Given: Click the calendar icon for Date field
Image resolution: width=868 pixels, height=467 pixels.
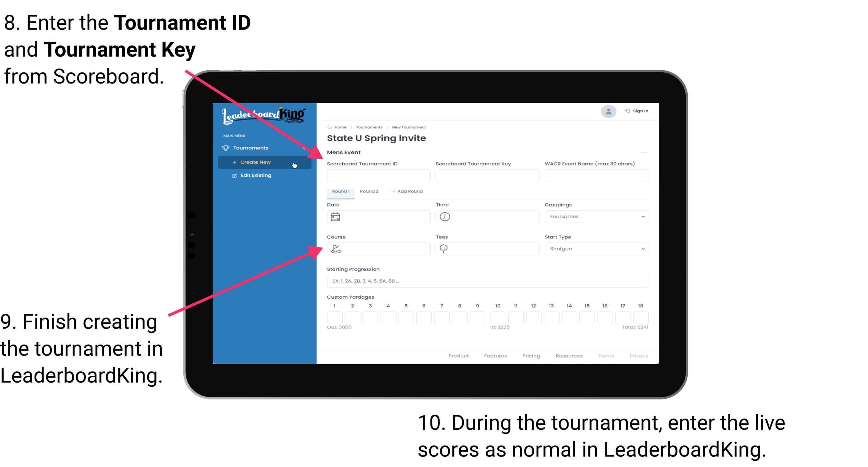Looking at the screenshot, I should click(336, 216).
